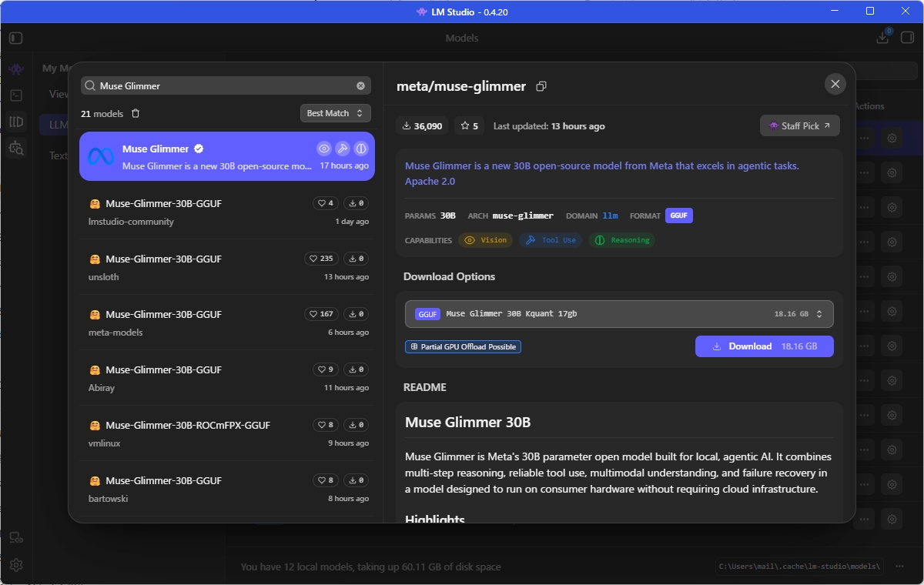Click the Models title in top bar
The width and height of the screenshot is (924, 585).
tap(462, 38)
